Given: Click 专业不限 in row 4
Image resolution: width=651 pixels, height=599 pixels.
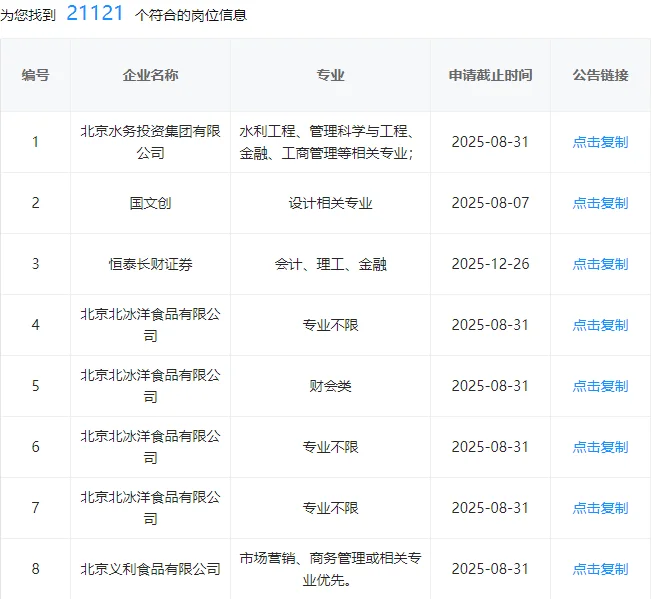Looking at the screenshot, I should click(x=330, y=325).
